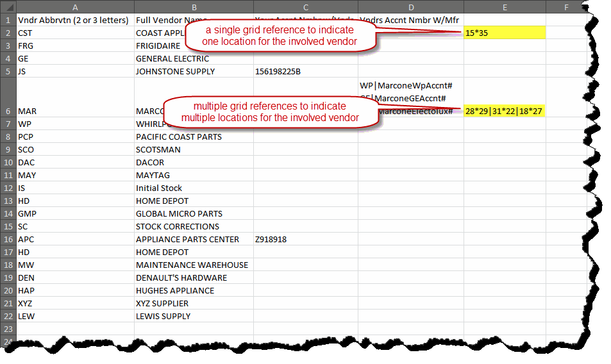Click HOME DEPOT cell in row 17
The height and width of the screenshot is (364, 611).
click(x=194, y=252)
